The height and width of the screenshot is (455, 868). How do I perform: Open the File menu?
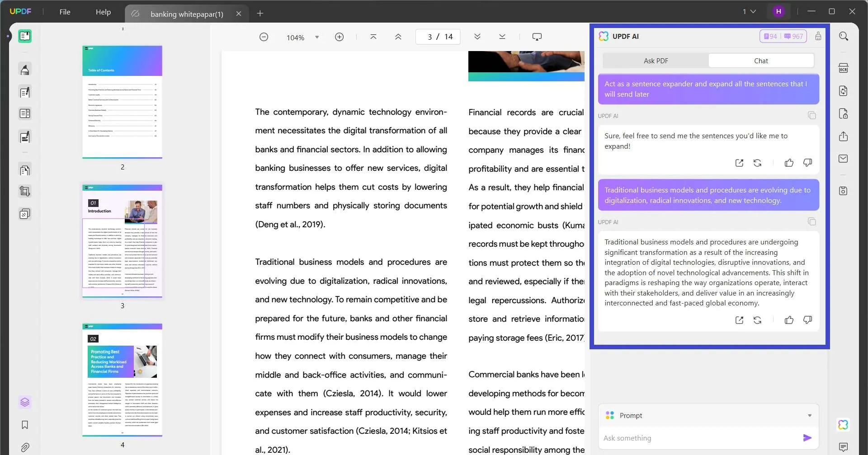click(x=65, y=12)
